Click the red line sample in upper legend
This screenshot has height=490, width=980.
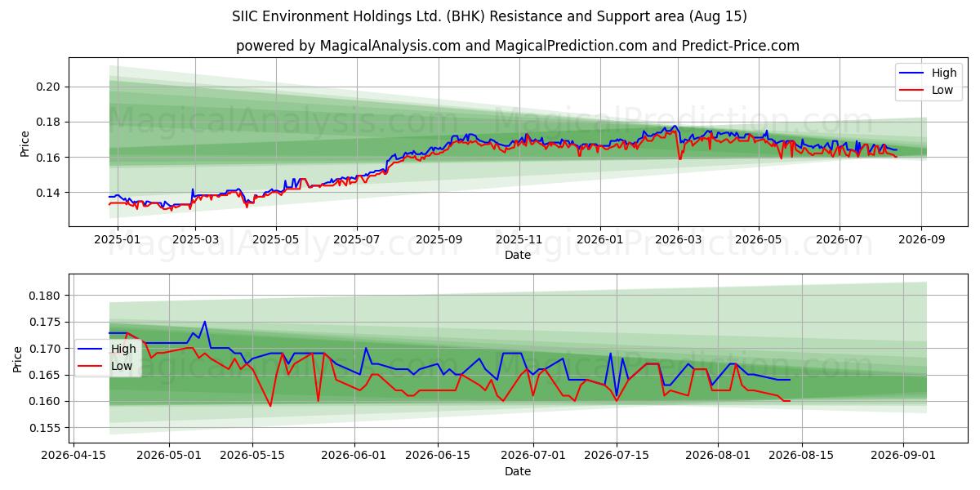(x=912, y=91)
